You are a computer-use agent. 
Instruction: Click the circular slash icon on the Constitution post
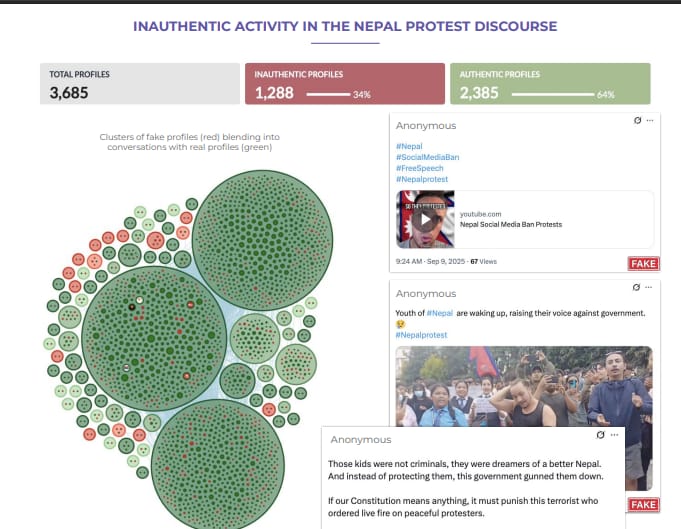(600, 435)
